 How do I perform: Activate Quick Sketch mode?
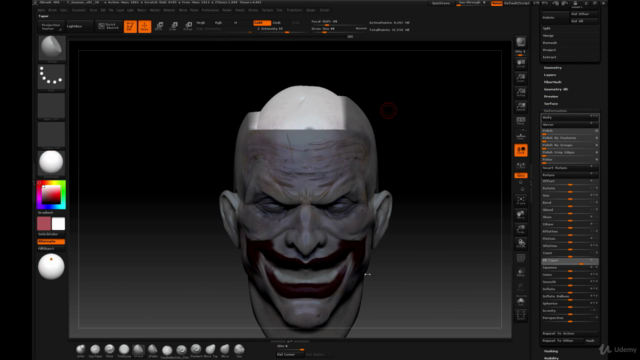108,27
